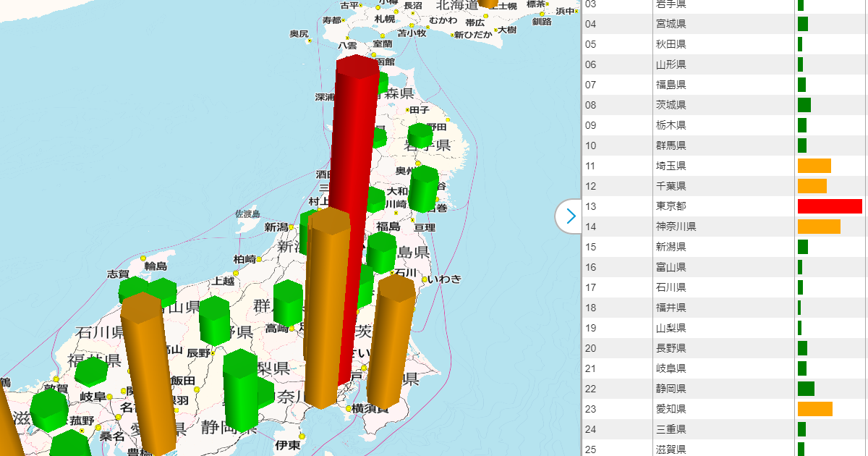Screen dimensions: 868x456
Task: Expand the side panel with the chevron arrow
Action: (x=570, y=216)
